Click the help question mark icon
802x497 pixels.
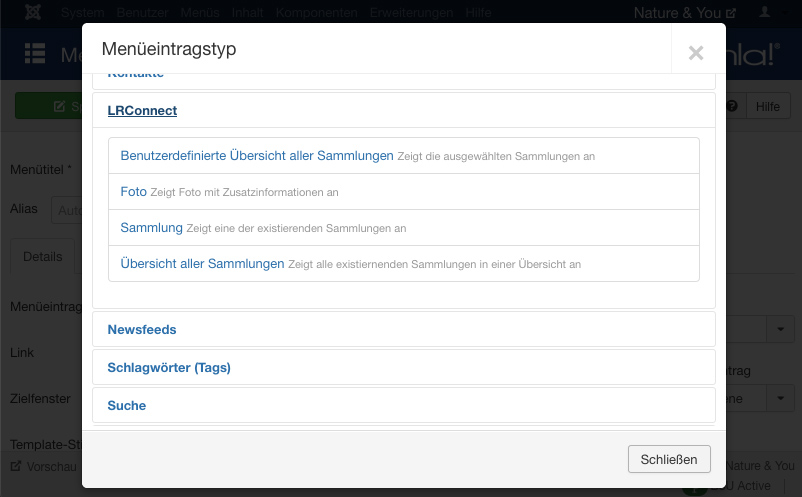[732, 106]
